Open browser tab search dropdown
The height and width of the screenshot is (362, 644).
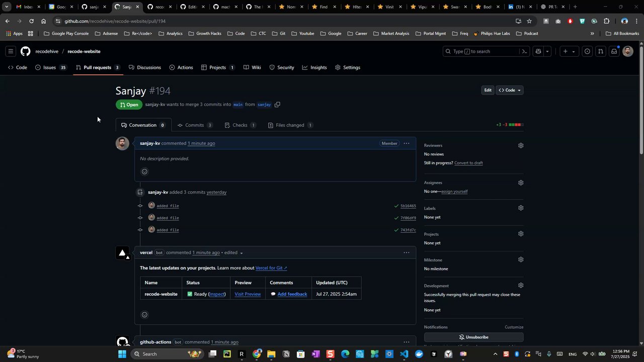tap(7, 7)
